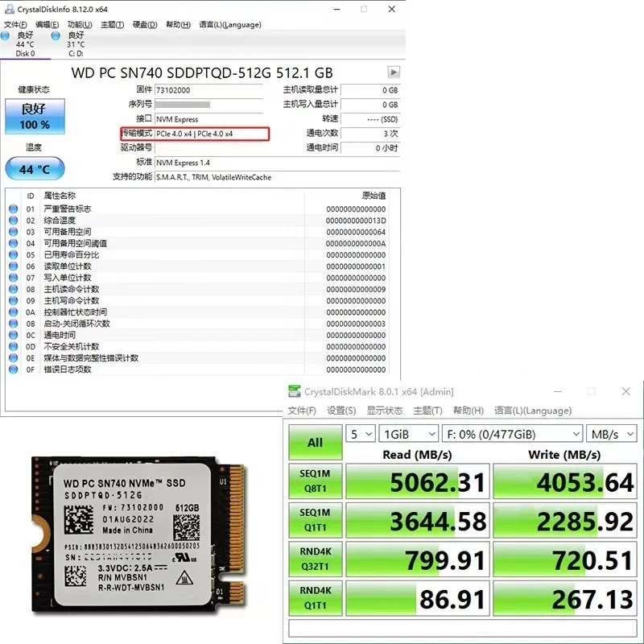Click the 44°C temperature indicator
The height and width of the screenshot is (644, 644).
tap(34, 169)
